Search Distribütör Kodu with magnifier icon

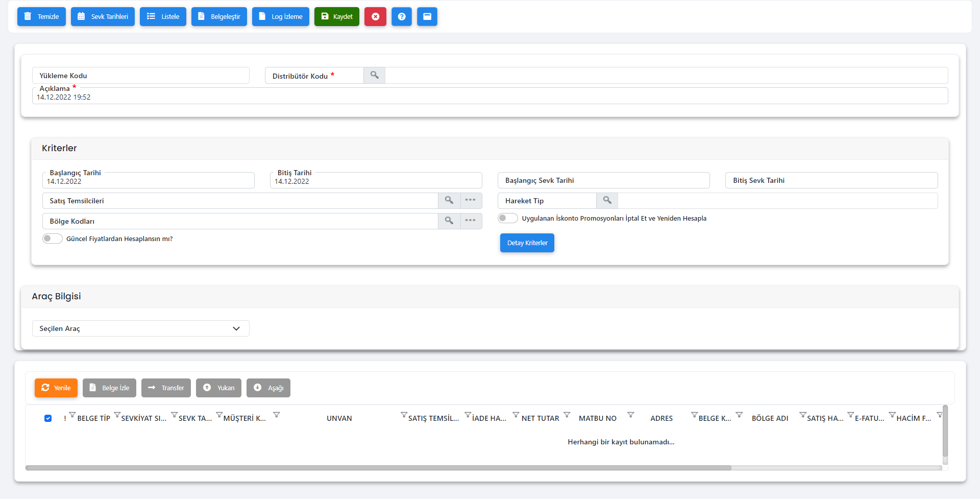pyautogui.click(x=374, y=76)
